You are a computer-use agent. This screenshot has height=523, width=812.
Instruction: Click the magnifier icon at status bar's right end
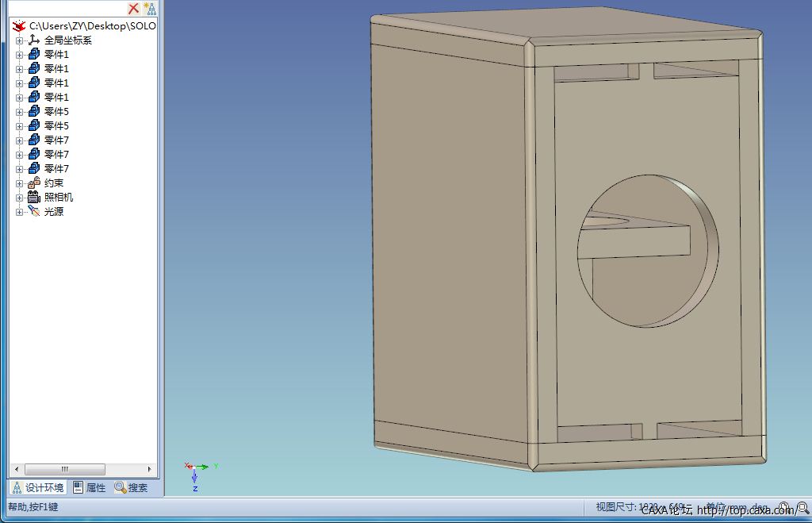coord(802,508)
